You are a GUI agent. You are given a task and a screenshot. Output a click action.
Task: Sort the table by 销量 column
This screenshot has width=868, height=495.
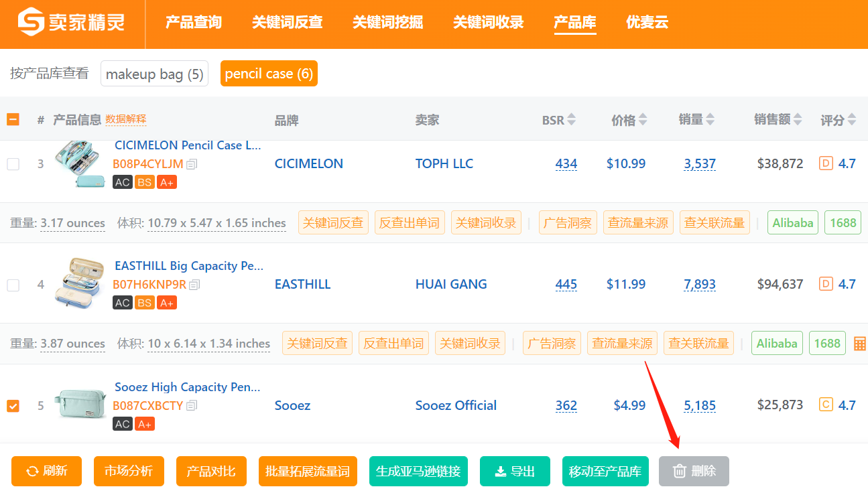click(696, 120)
